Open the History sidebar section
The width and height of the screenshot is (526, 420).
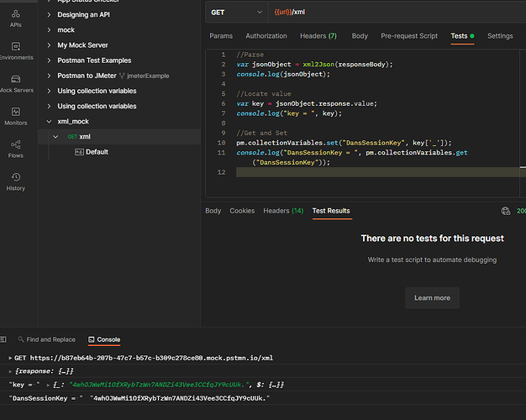pyautogui.click(x=15, y=181)
